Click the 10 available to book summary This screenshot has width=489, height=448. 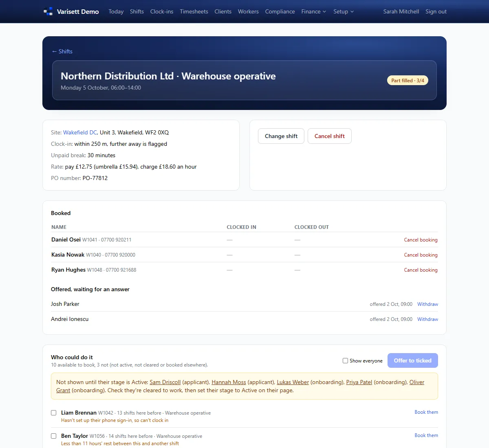[x=129, y=365]
